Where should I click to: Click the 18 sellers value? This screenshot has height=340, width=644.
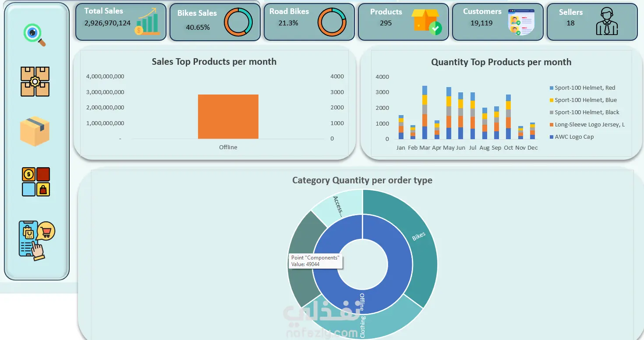click(570, 23)
